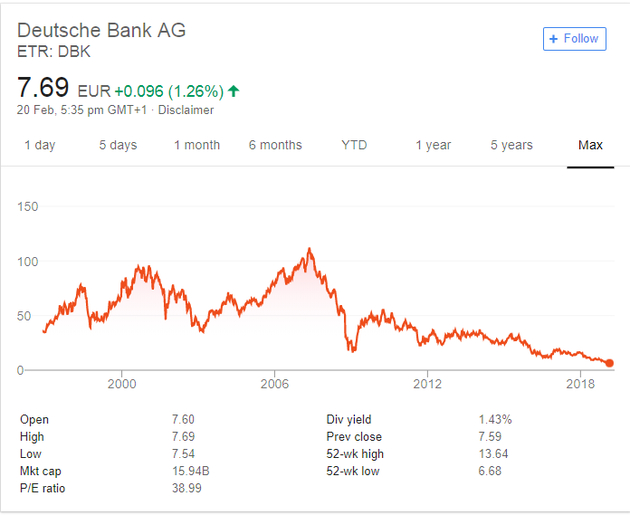Click the 2007 peak of the price line
This screenshot has width=630, height=515.
[310, 249]
